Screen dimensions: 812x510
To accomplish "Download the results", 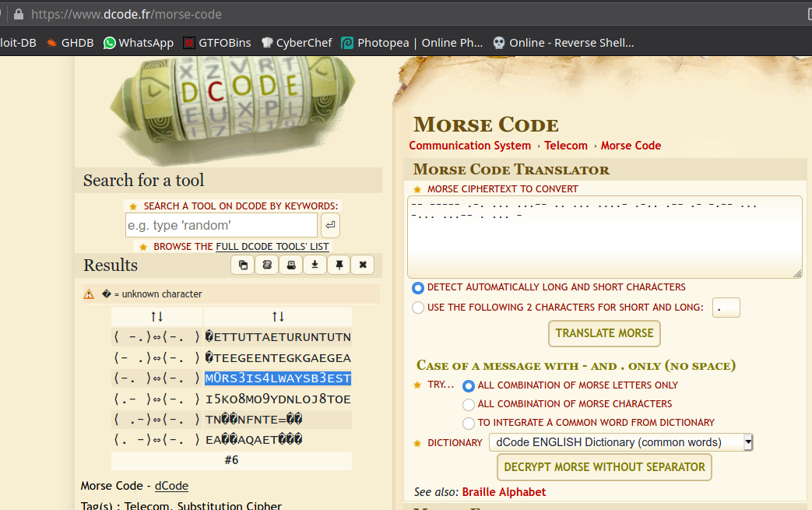I will coord(315,265).
